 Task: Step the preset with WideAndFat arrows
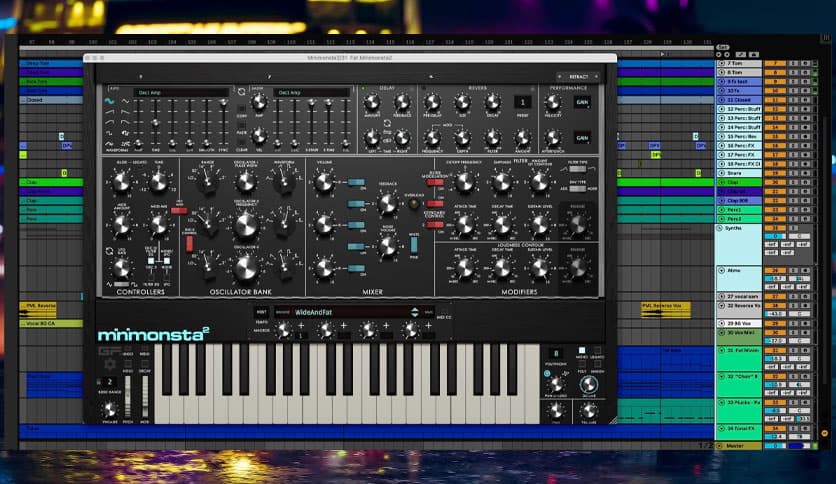tap(414, 312)
